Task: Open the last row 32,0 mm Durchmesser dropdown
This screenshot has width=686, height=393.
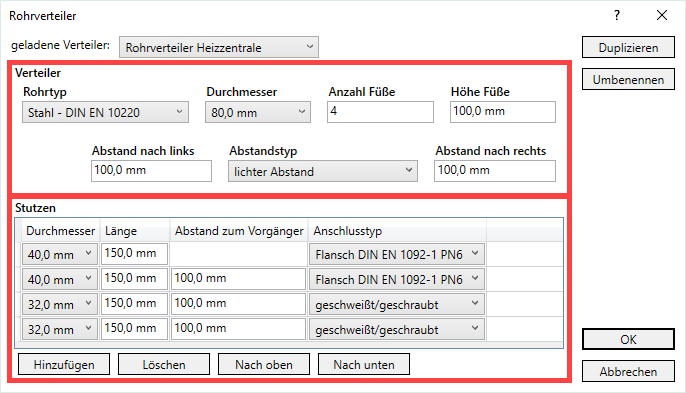Action: [60, 329]
